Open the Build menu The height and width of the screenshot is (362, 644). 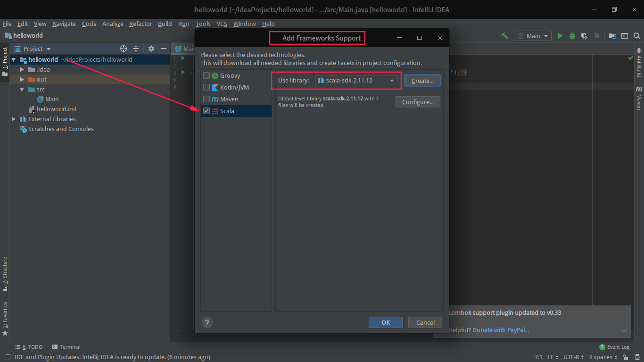pos(165,24)
